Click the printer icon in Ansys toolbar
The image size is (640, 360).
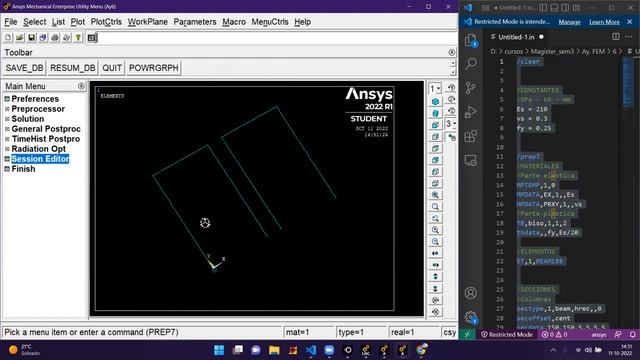pyautogui.click(x=55, y=38)
